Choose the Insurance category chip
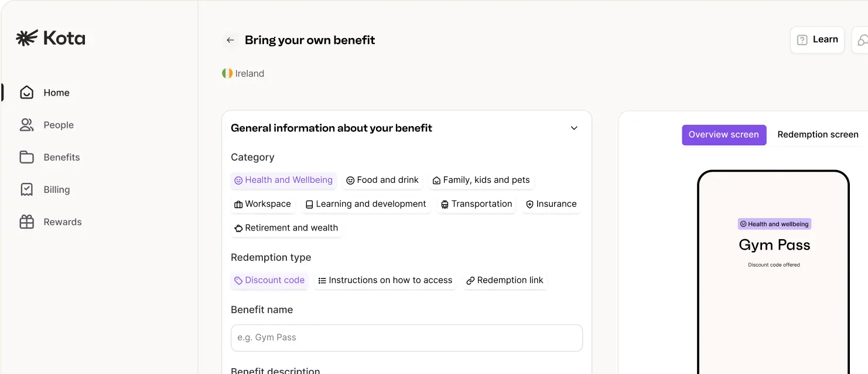 (551, 204)
